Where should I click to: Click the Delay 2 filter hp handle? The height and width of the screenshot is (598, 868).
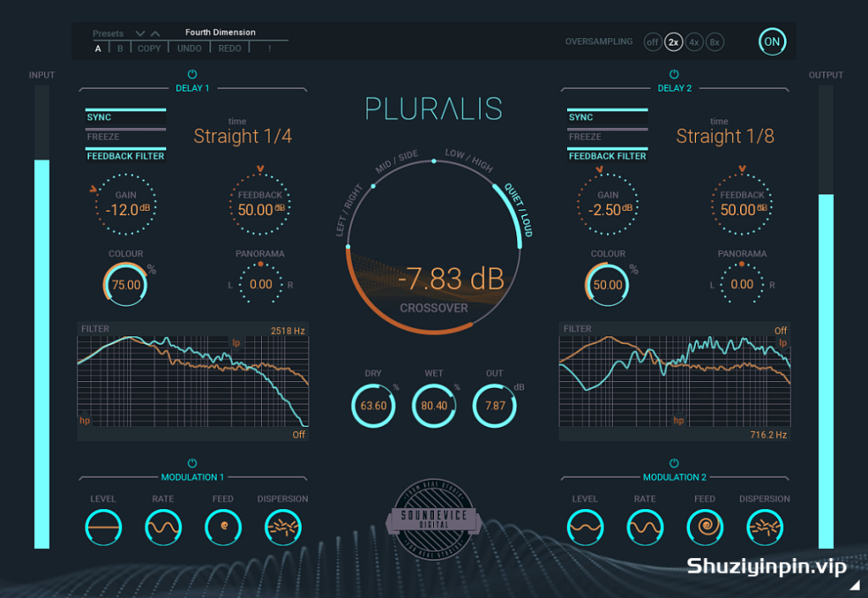click(678, 420)
